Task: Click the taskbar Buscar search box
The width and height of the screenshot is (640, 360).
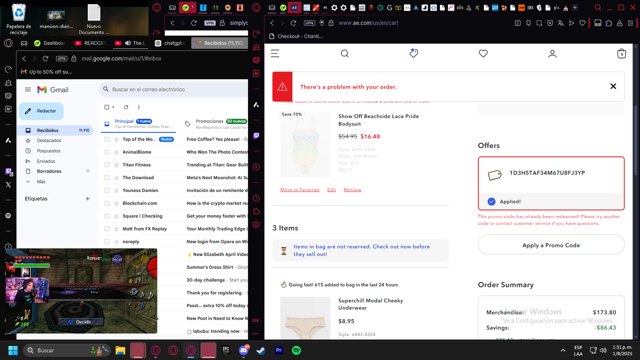Action: pos(66,350)
